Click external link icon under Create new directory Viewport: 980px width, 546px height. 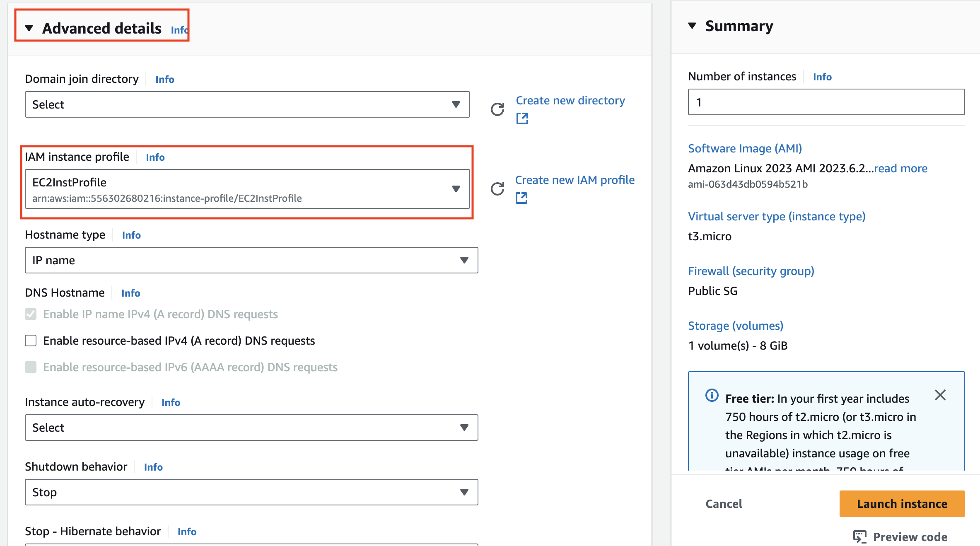(x=522, y=118)
